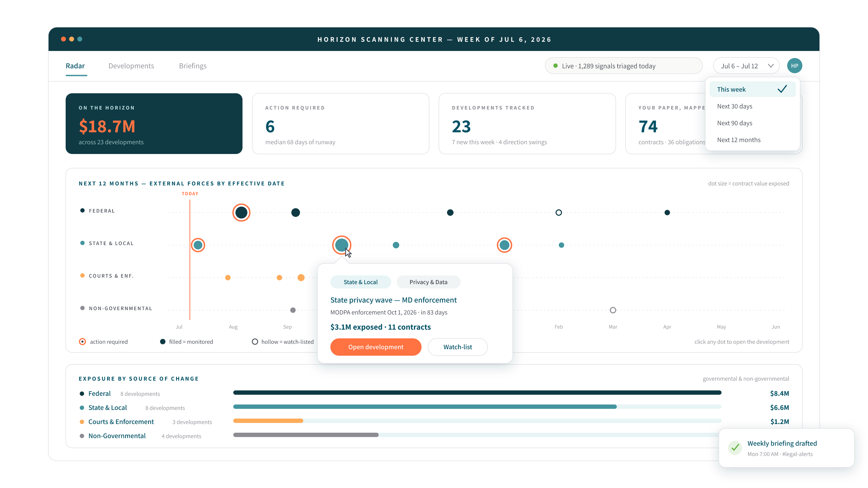Open Federal exposure row label
This screenshot has height=488, width=868.
point(99,393)
